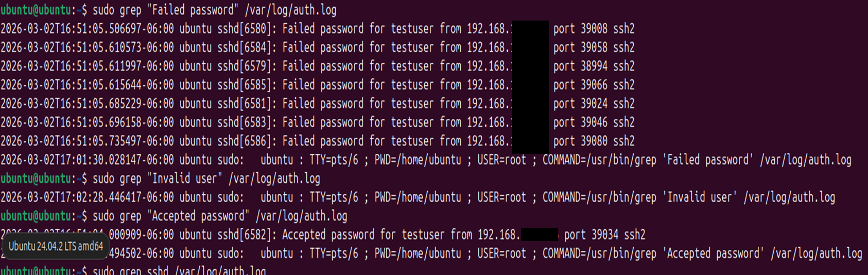Click the large black redaction block over IPs
Screen dimensions: 868x275
[x=530, y=85]
